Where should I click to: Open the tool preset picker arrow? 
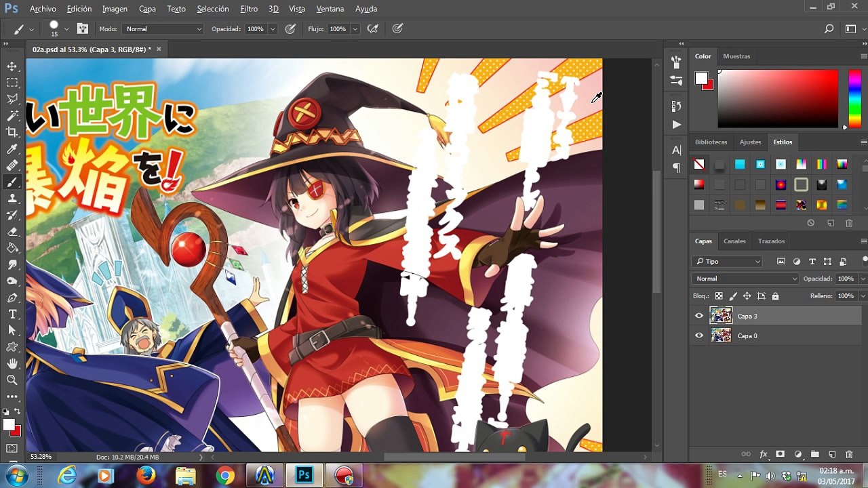(x=30, y=29)
